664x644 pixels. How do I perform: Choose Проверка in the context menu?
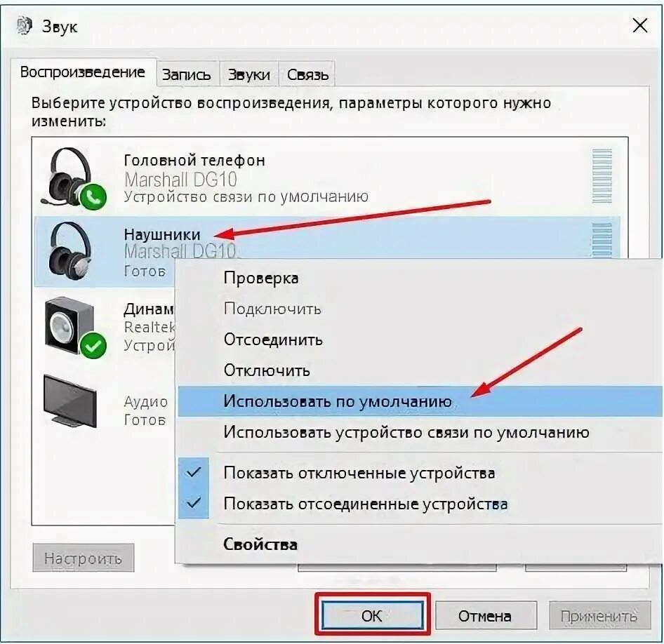click(261, 278)
